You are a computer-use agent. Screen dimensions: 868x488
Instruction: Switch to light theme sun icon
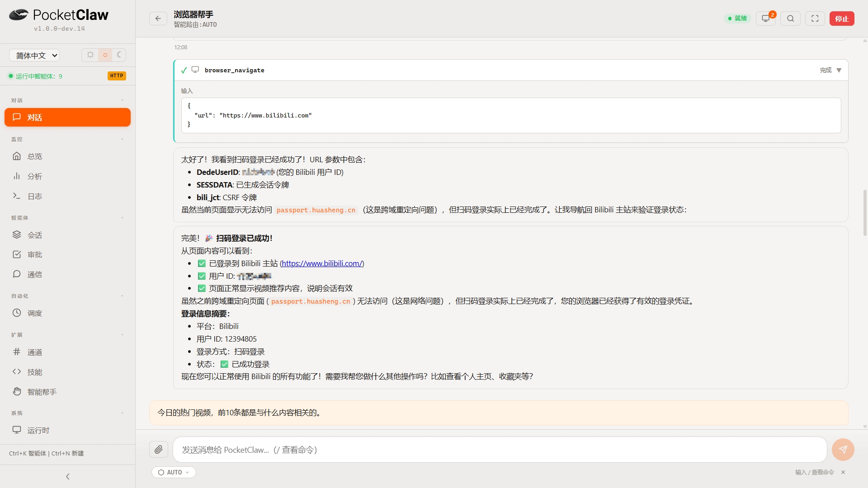click(x=90, y=55)
